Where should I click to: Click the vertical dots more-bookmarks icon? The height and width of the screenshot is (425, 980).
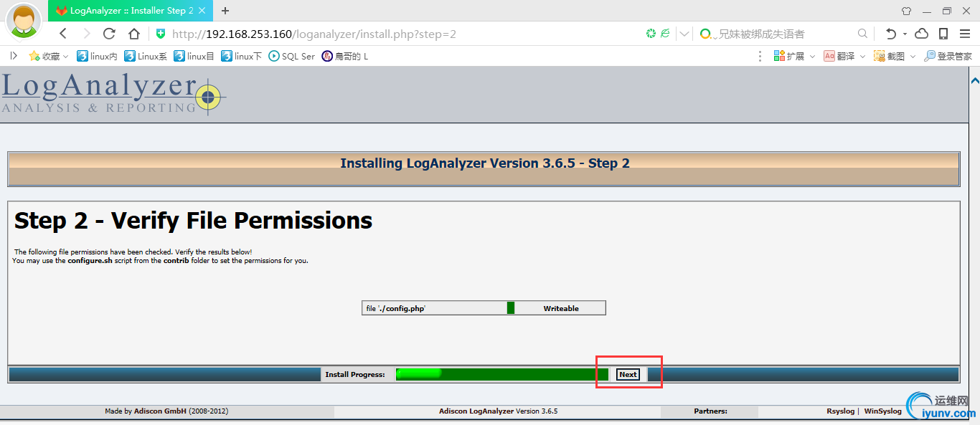(x=760, y=56)
